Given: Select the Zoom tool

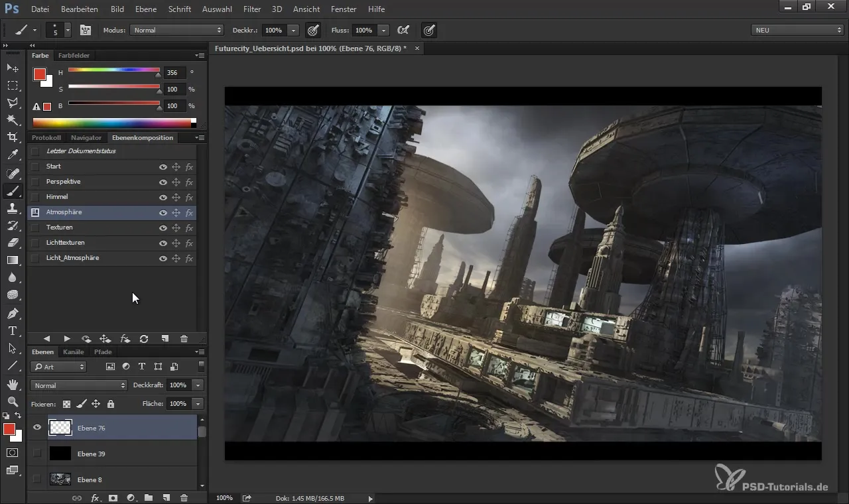Looking at the screenshot, I should [x=13, y=401].
